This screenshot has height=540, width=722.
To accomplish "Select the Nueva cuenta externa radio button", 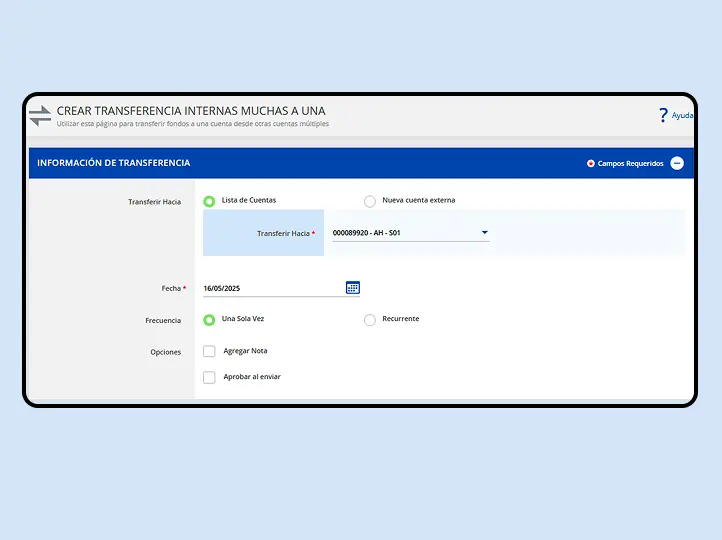I will (370, 201).
